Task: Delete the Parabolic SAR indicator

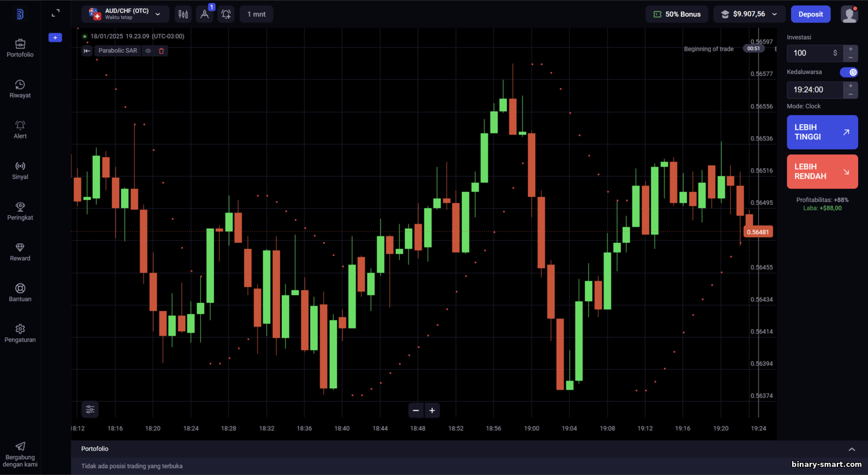Action: pyautogui.click(x=161, y=51)
